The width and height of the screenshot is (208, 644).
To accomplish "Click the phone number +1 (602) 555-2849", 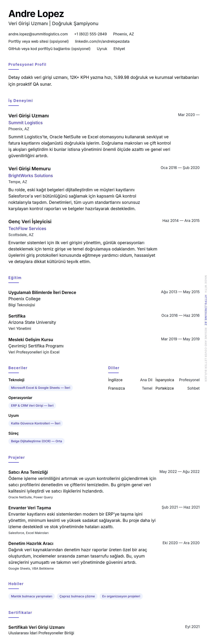I will pos(90,34).
